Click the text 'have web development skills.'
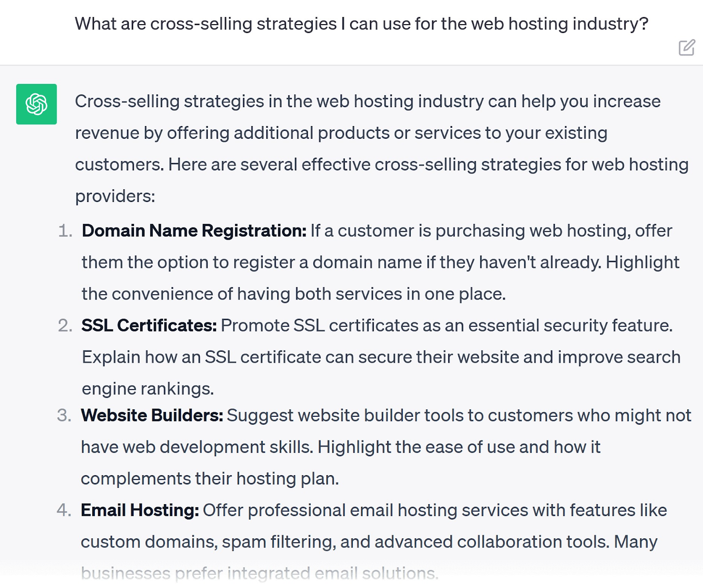The height and width of the screenshot is (588, 703). (197, 447)
